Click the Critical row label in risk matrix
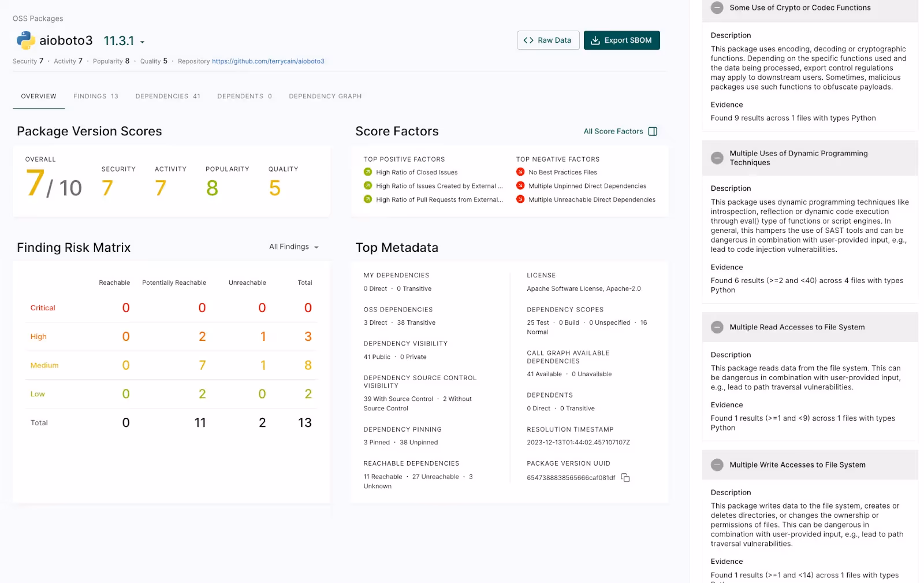 pyautogui.click(x=43, y=308)
